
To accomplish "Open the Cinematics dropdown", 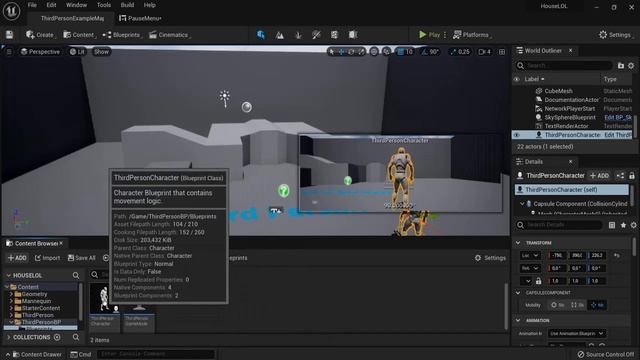I will [x=170, y=35].
